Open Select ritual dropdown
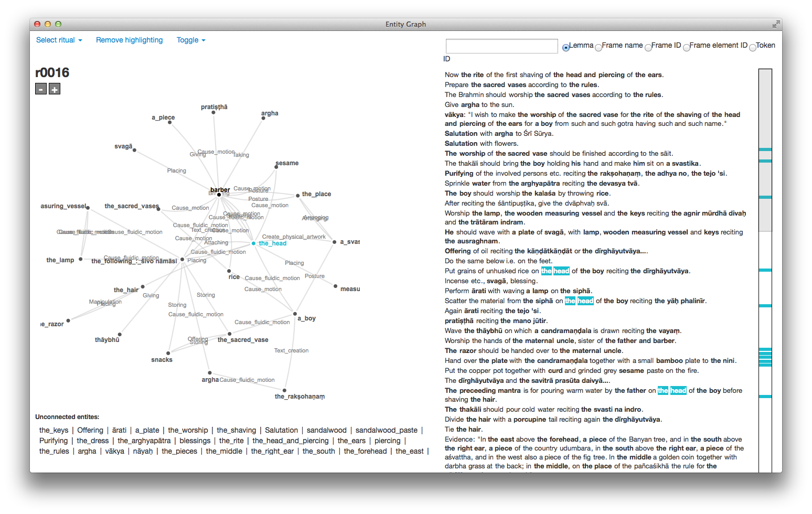The height and width of the screenshot is (514, 812). (x=59, y=40)
